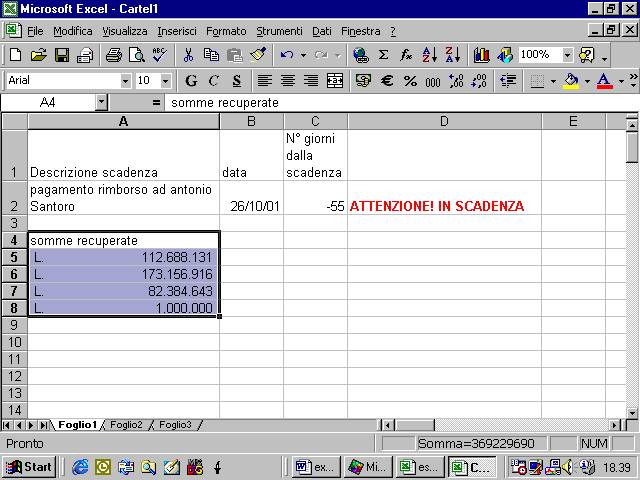Switch to the Foglio3 sheet tab
Image resolution: width=640 pixels, height=480 pixels.
[x=175, y=425]
